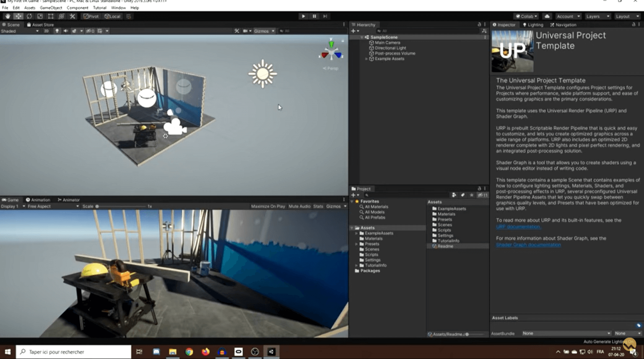Click the scene orientation gizmo
This screenshot has width=644, height=359.
[331, 52]
